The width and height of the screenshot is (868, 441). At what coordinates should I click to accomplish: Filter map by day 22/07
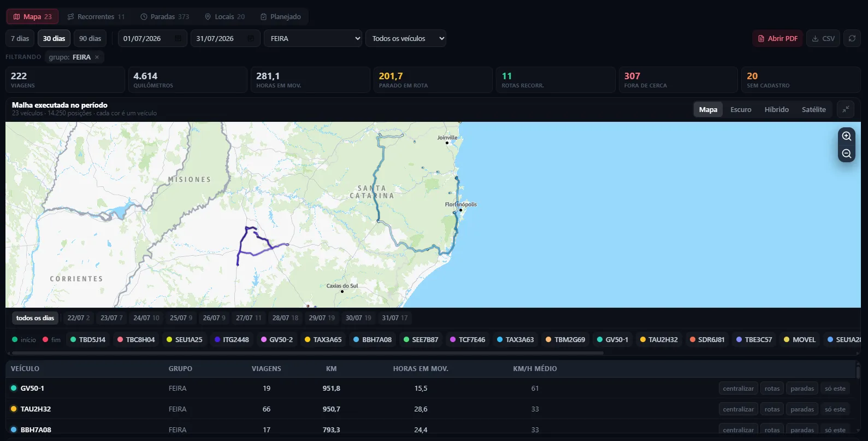click(79, 318)
